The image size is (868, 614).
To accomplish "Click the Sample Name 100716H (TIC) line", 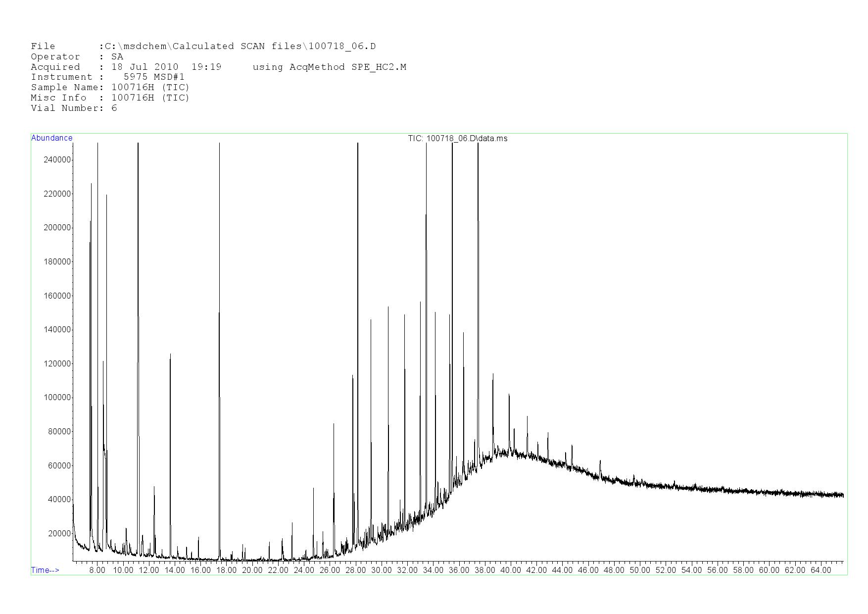I will point(110,88).
